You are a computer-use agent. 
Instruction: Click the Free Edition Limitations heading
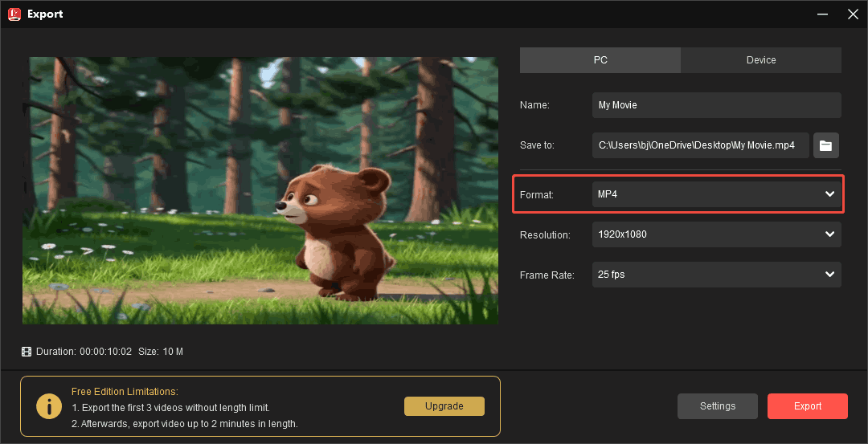[x=125, y=392]
